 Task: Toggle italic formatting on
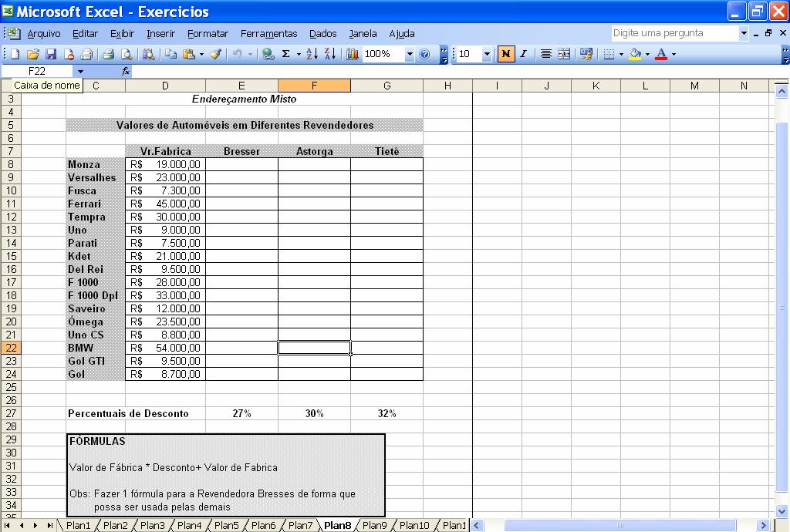522,53
